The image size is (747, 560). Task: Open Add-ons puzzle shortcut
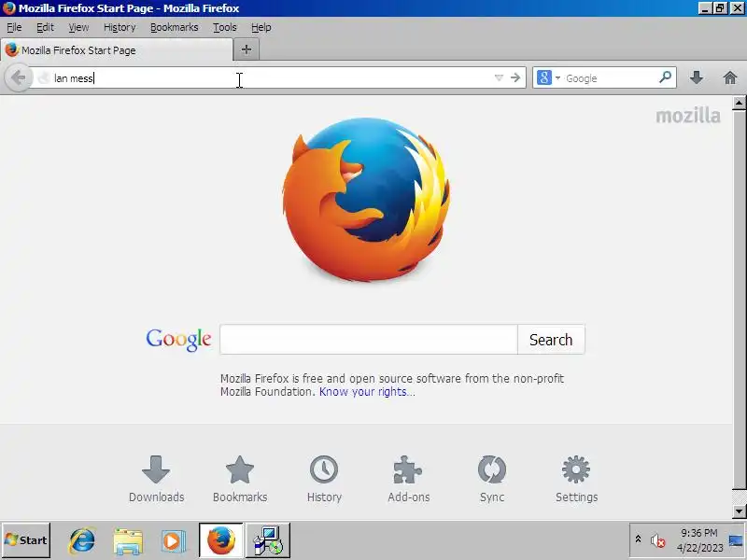click(x=408, y=479)
